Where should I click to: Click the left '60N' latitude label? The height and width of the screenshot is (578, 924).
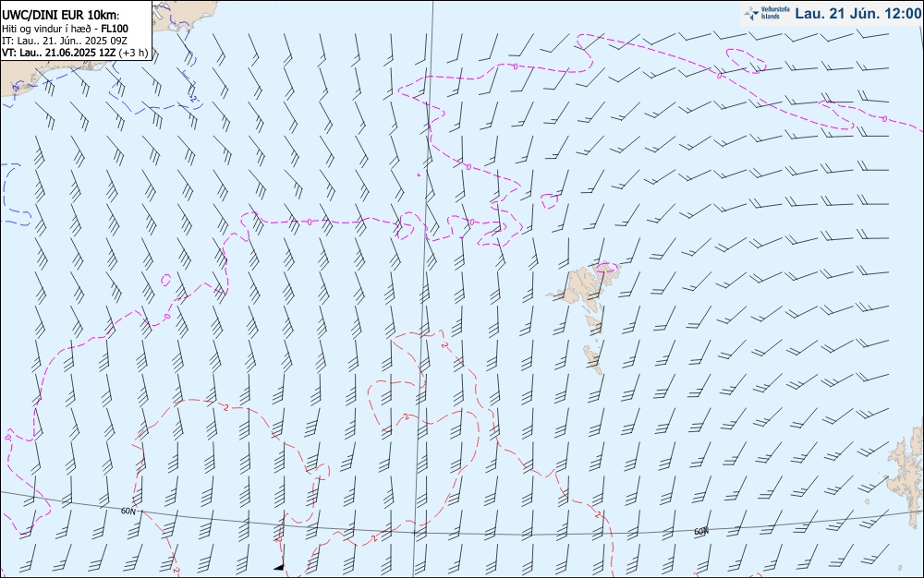click(128, 511)
